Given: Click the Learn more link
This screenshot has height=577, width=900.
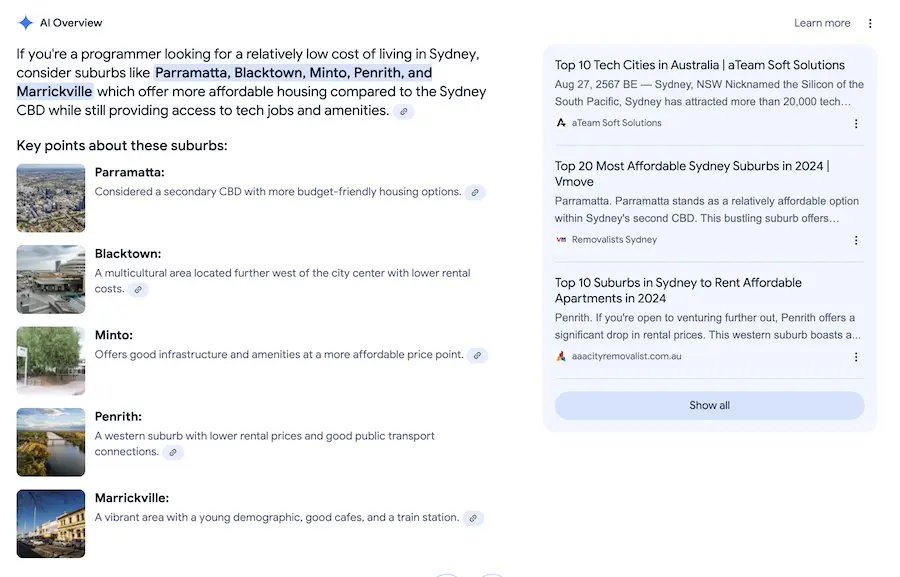Looking at the screenshot, I should tap(821, 22).
